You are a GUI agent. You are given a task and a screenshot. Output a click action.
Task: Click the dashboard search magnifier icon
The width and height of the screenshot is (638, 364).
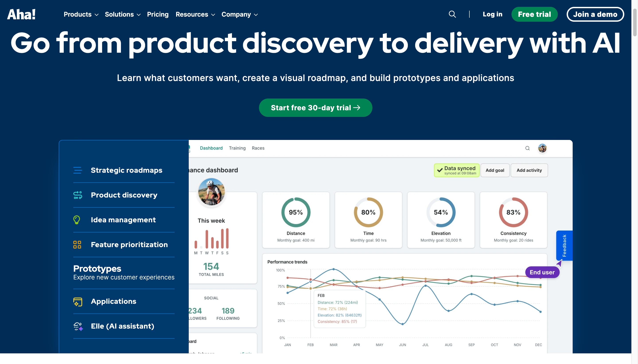527,148
